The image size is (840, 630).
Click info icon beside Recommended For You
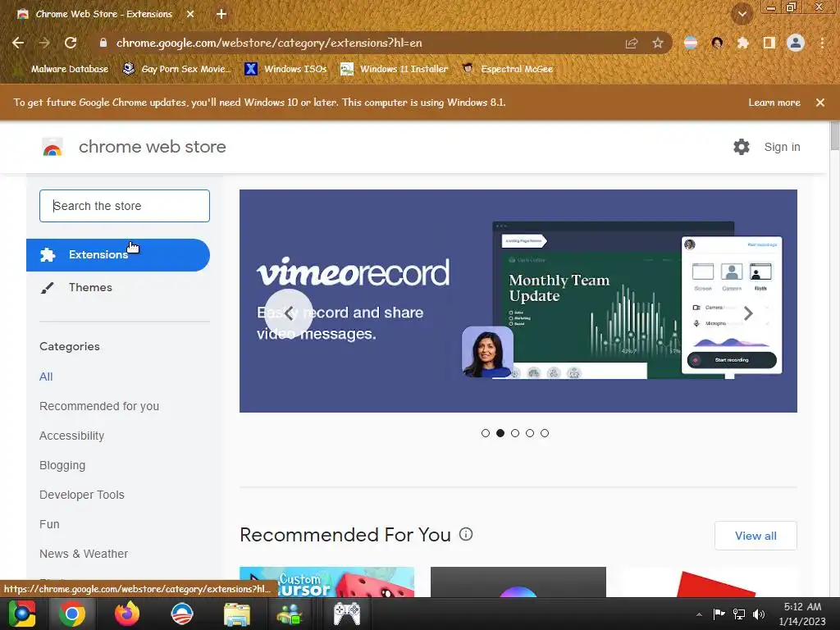[466, 534]
